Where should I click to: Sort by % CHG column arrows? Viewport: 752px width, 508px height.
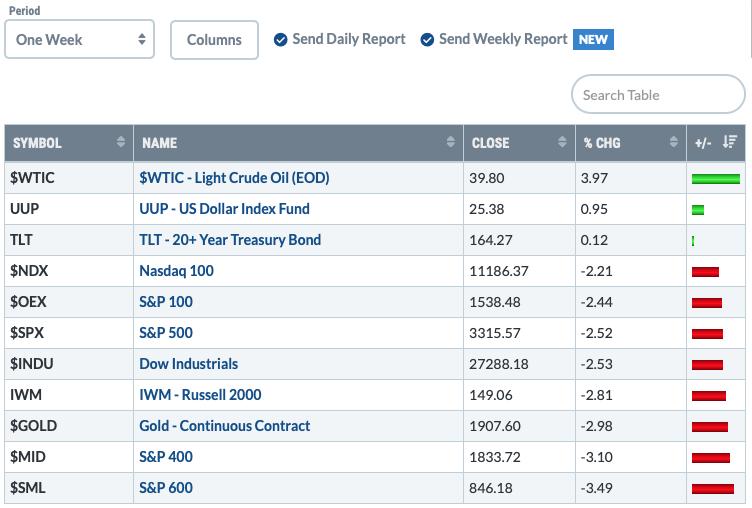pyautogui.click(x=674, y=142)
